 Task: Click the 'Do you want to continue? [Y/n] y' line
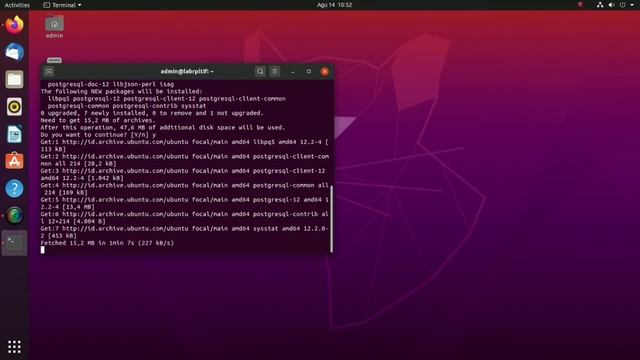tap(98, 135)
